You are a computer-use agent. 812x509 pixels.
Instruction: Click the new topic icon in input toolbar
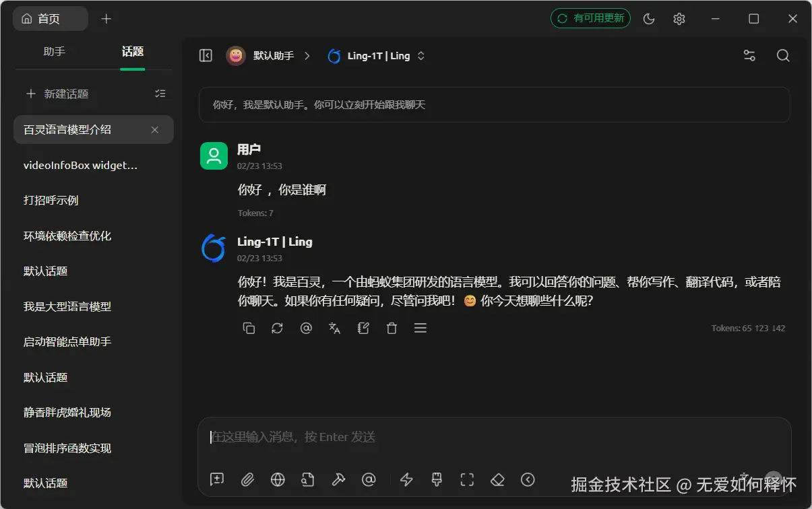(217, 479)
